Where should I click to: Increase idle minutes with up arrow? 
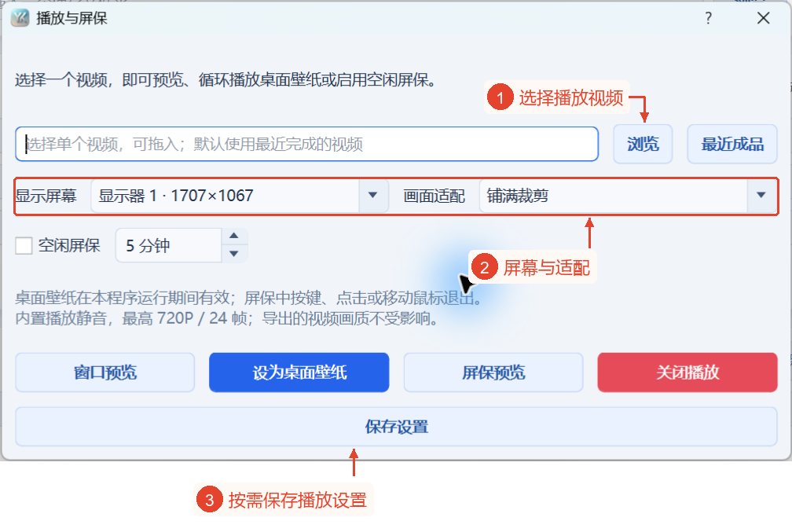pyautogui.click(x=234, y=236)
